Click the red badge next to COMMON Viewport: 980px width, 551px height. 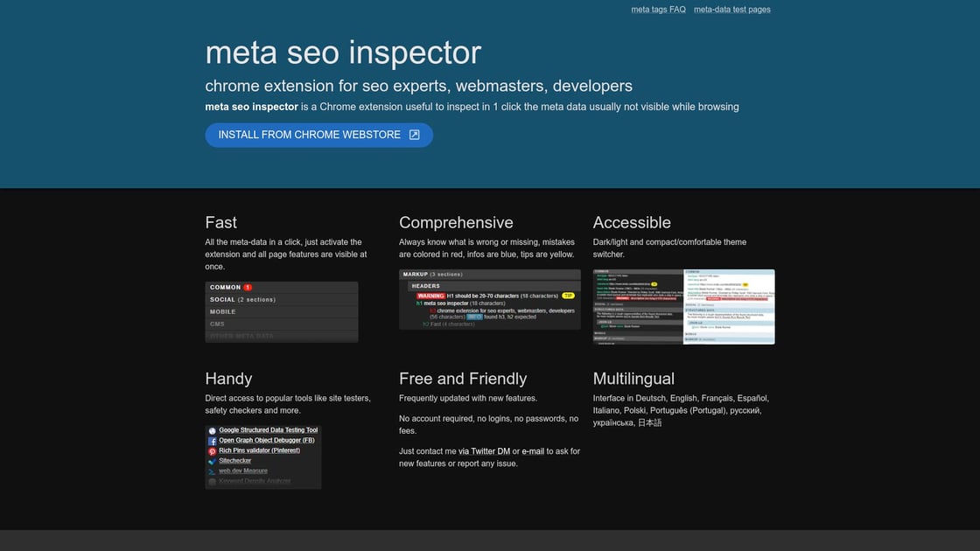(x=248, y=287)
